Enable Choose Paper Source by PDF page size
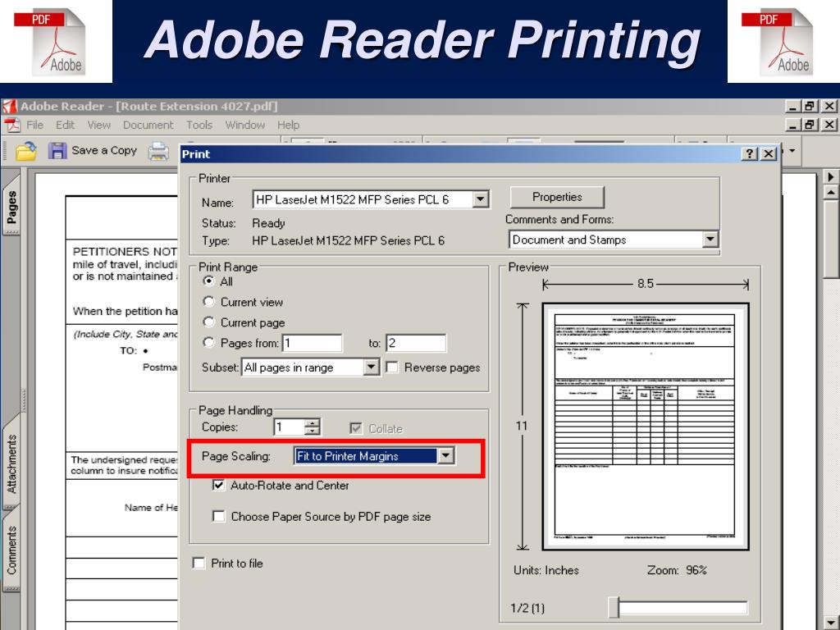The width and height of the screenshot is (840, 630). pos(218,517)
